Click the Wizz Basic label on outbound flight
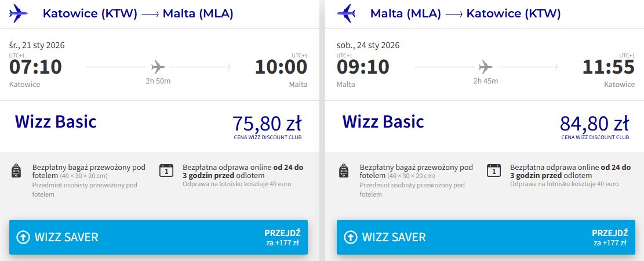Viewport: 644px width, 261px height. [56, 122]
